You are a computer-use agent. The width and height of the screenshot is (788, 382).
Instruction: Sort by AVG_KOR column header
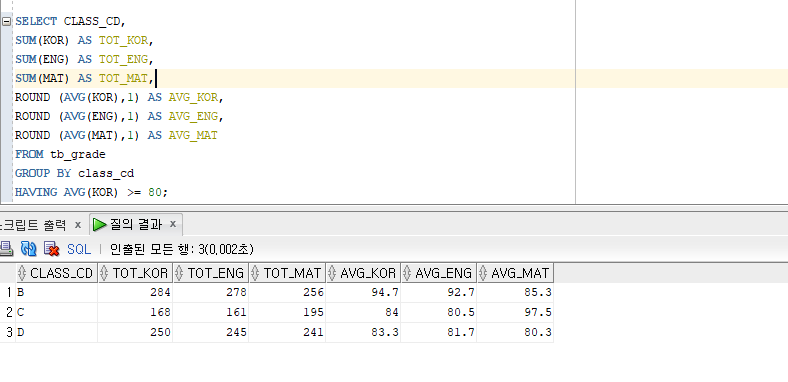coord(363,273)
